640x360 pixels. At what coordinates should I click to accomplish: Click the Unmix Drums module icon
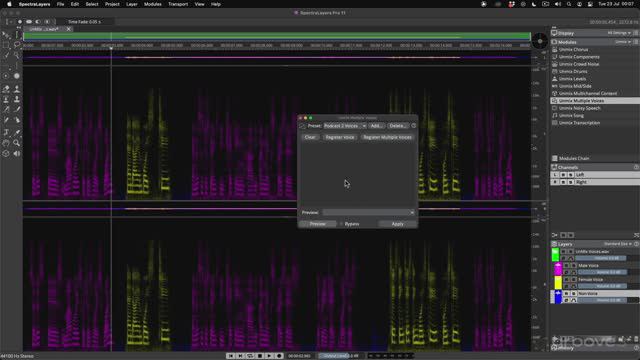click(x=554, y=71)
